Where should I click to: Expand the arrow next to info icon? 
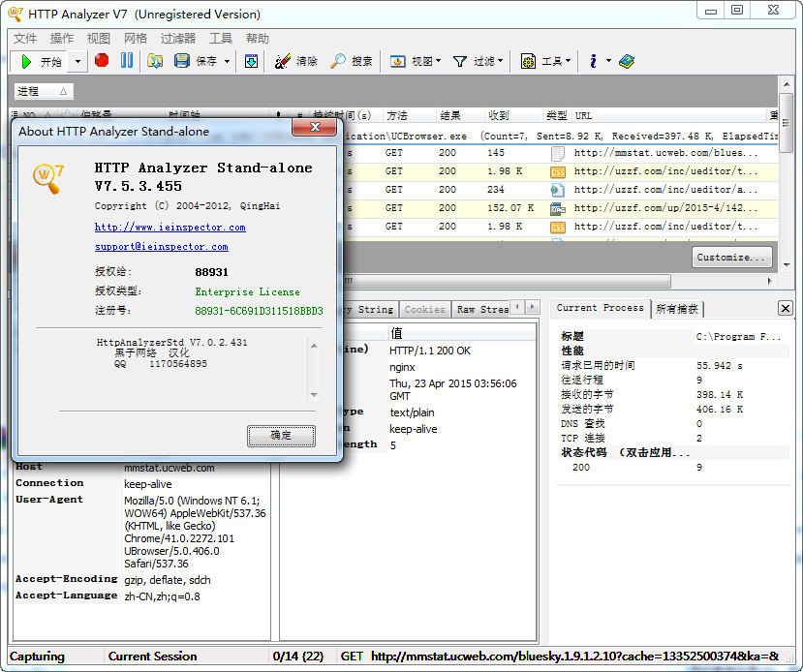(x=608, y=61)
